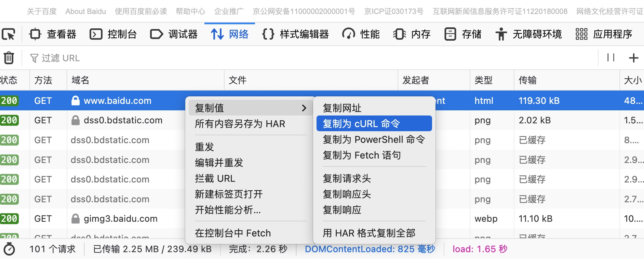Click DOMContentLoaded: 825 毫秒 status text
This screenshot has width=644, height=259.
[370, 249]
